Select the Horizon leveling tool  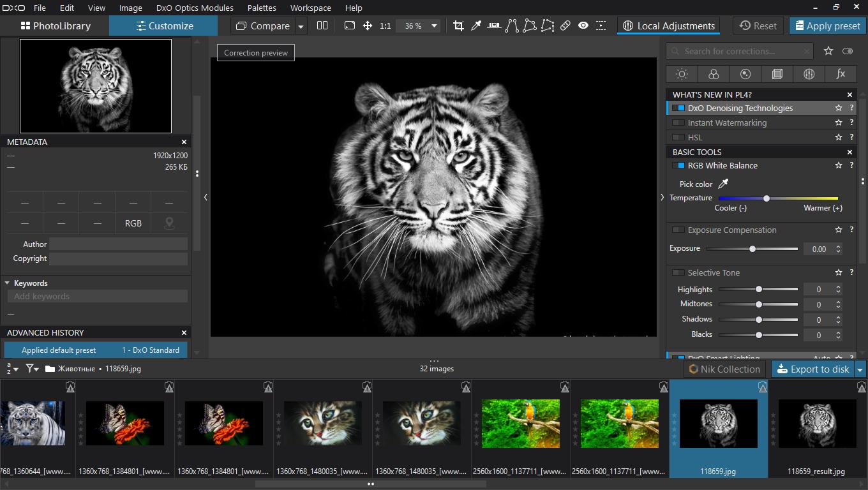tap(494, 26)
